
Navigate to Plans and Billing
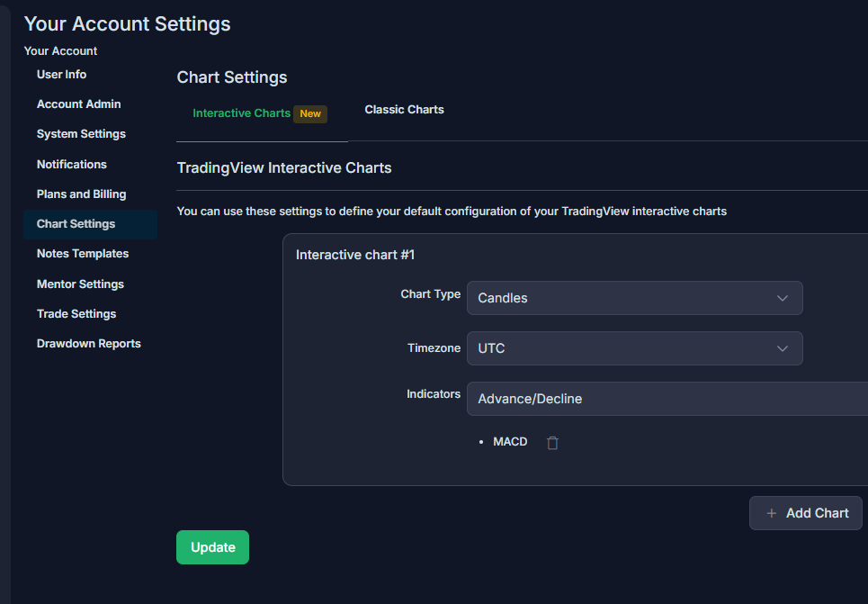point(81,194)
